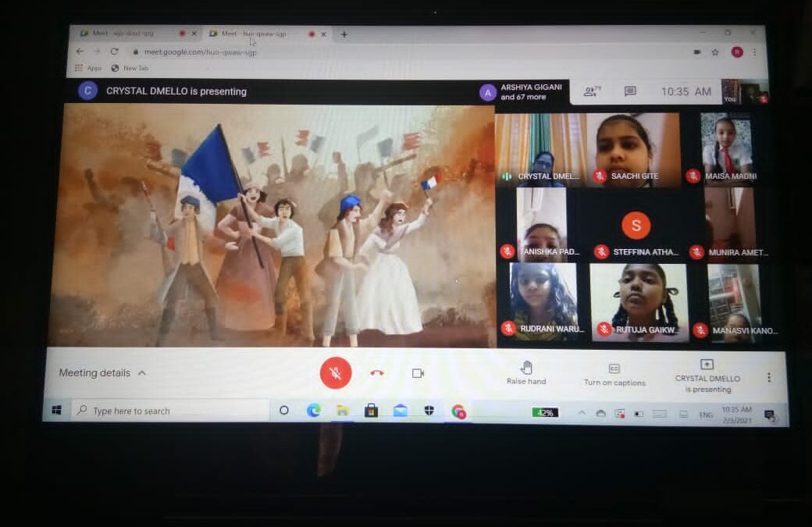Open the three-dot more options menu
The height and width of the screenshot is (527, 812).
(x=769, y=377)
